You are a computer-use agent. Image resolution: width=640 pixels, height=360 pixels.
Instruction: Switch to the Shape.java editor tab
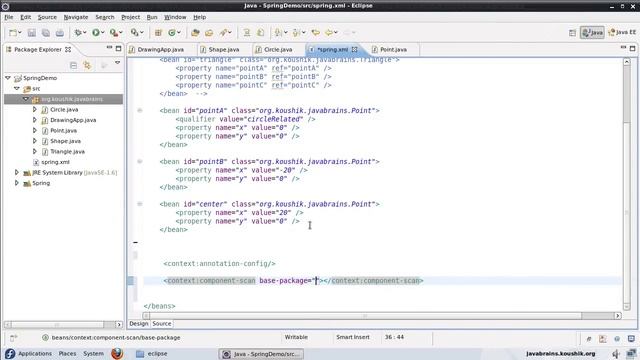point(224,49)
